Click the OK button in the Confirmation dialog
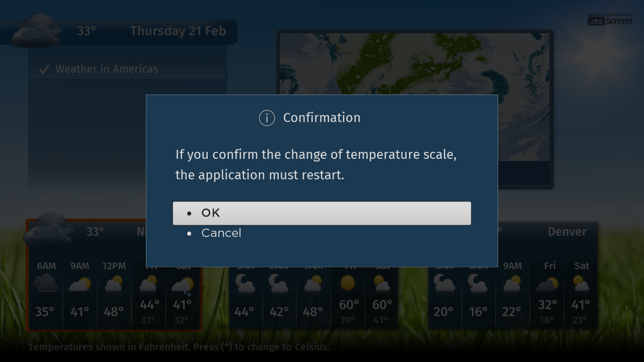Image resolution: width=644 pixels, height=362 pixels. click(x=321, y=213)
